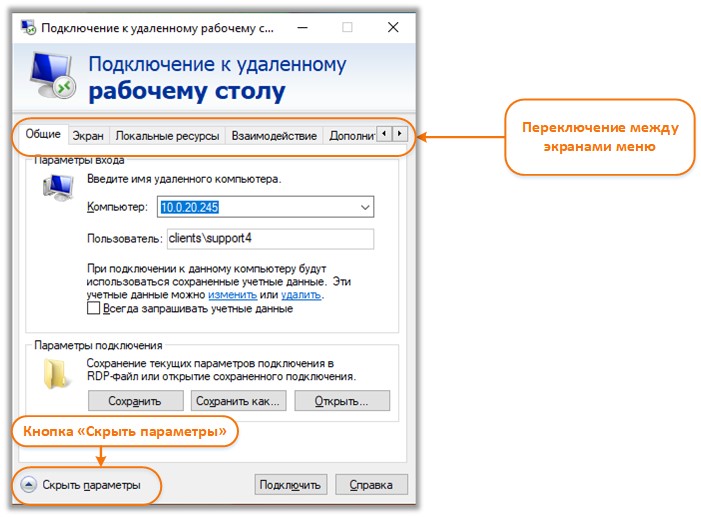This screenshot has height=517, width=701.
Task: Open the Экран tab
Action: [88, 136]
